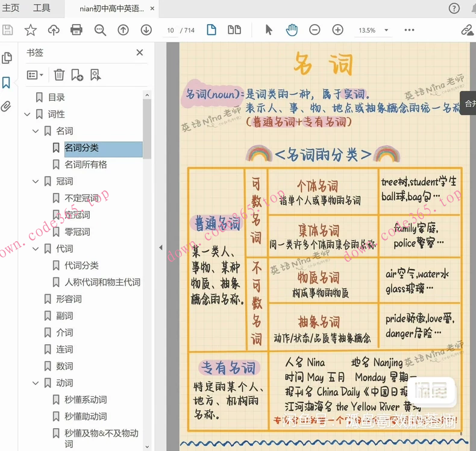
Task: Open the 代词分类 bookmark
Action: click(x=82, y=265)
